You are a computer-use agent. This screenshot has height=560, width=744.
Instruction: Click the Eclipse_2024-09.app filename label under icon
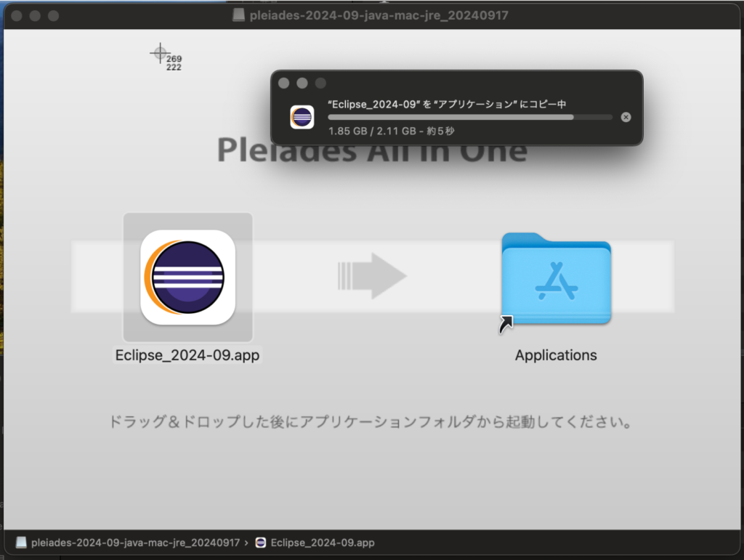point(187,356)
